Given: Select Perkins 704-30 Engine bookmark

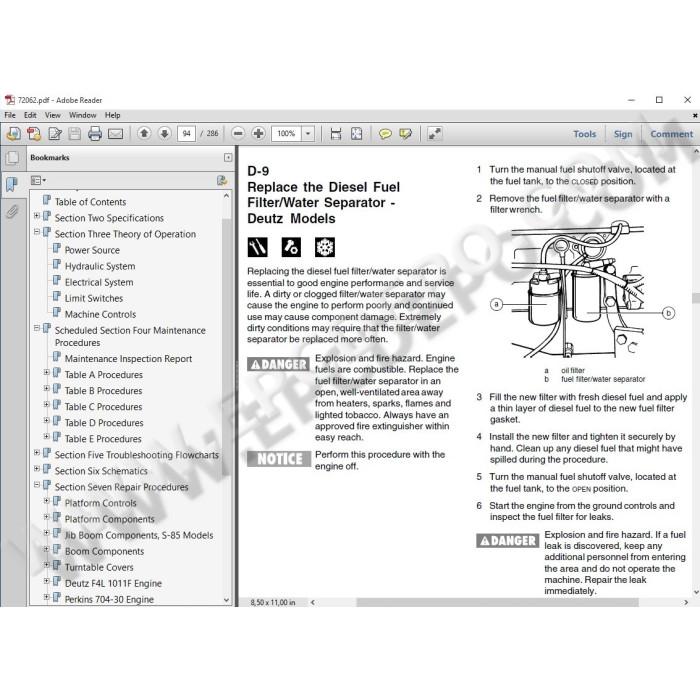Looking at the screenshot, I should coord(109,600).
